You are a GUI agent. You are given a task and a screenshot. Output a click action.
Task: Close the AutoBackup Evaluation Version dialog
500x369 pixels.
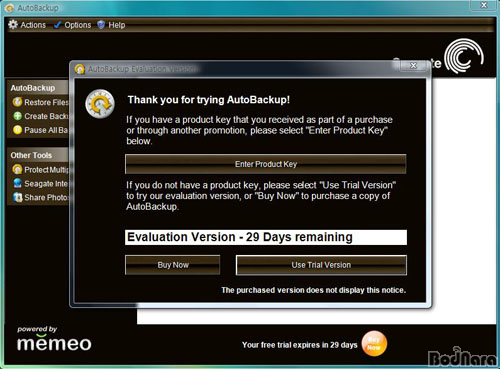pos(413,65)
